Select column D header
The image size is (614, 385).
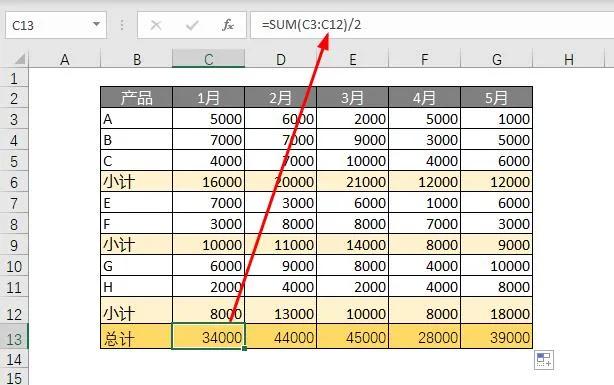280,59
